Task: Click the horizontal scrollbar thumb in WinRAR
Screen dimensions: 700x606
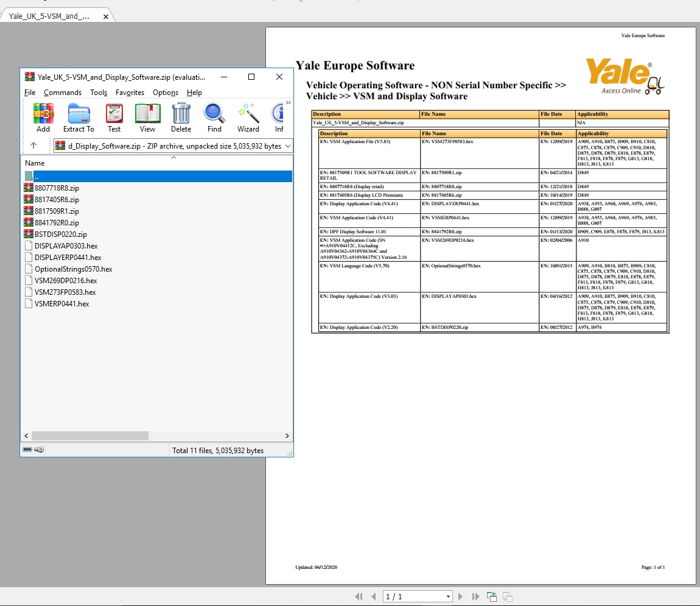Action: point(90,435)
